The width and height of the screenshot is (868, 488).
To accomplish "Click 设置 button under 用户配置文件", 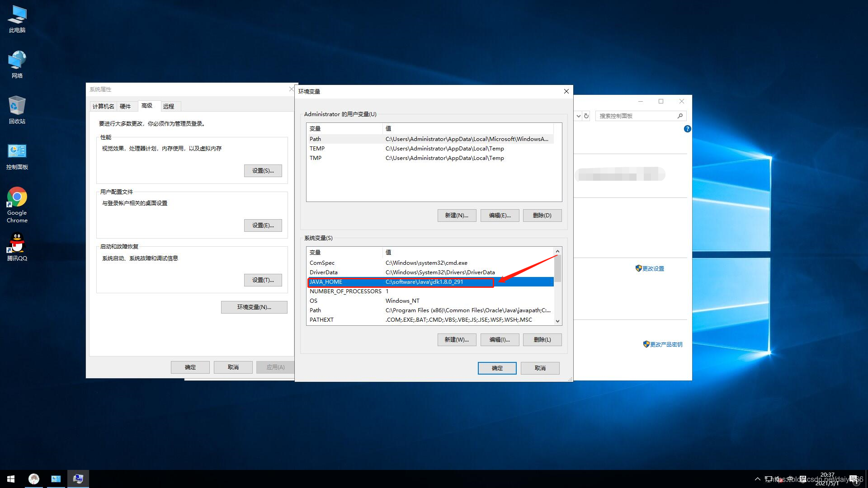I will click(x=262, y=225).
